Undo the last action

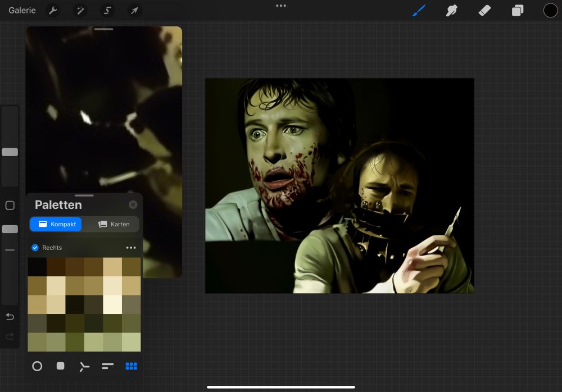[x=10, y=317]
